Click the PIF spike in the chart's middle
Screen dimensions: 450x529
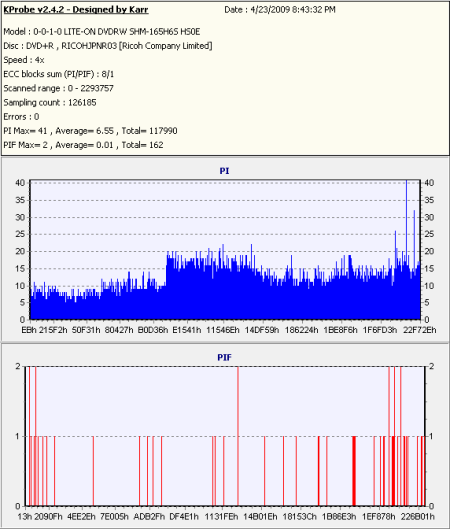(238, 436)
